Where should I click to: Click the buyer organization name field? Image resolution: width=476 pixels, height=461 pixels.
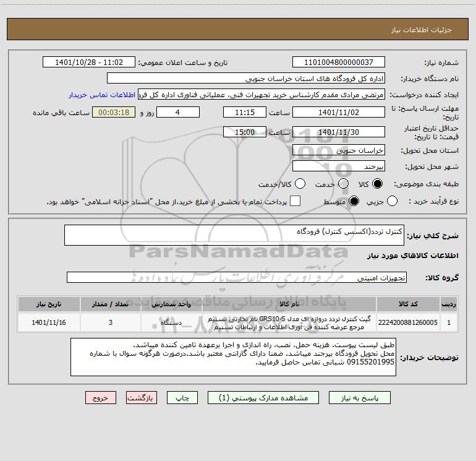246,79
